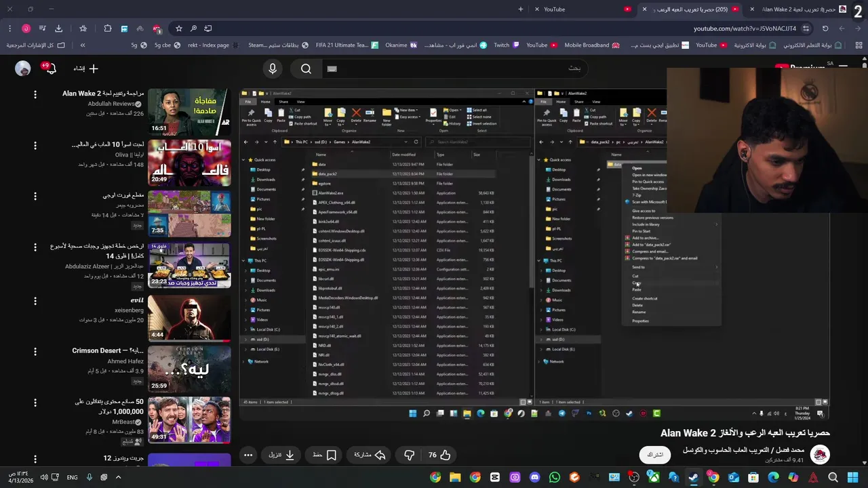Expand the bookmarks overflow chevron
Screen dimensions: 868x488
tap(83, 45)
